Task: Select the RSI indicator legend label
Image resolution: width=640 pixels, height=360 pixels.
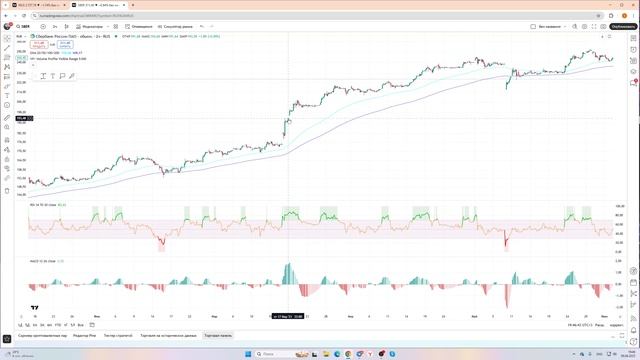Action: coord(43,205)
